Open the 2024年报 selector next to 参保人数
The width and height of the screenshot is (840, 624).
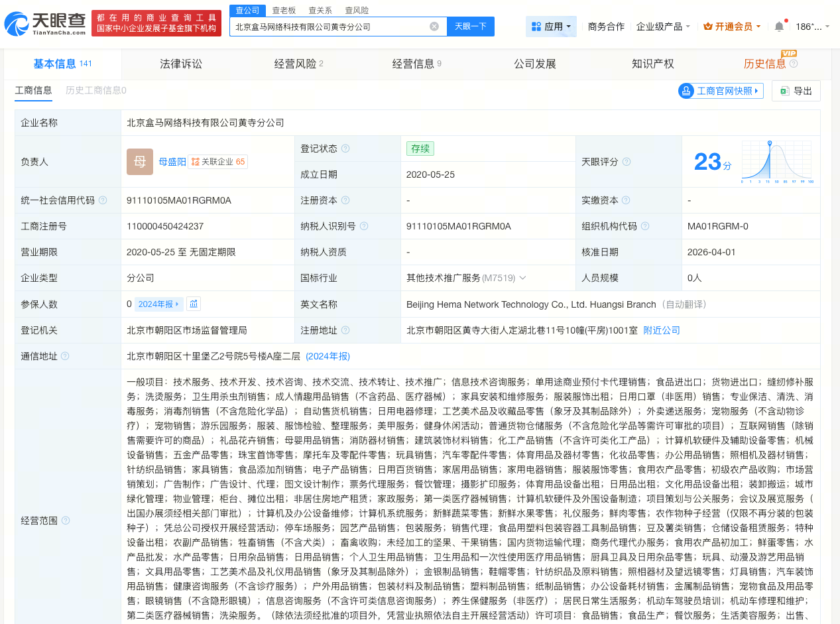click(159, 304)
